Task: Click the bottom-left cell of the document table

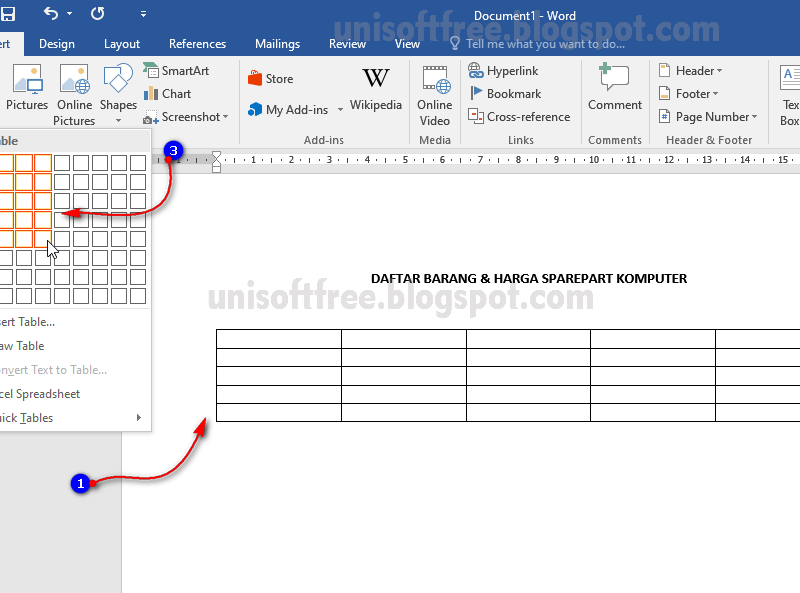Action: point(279,412)
